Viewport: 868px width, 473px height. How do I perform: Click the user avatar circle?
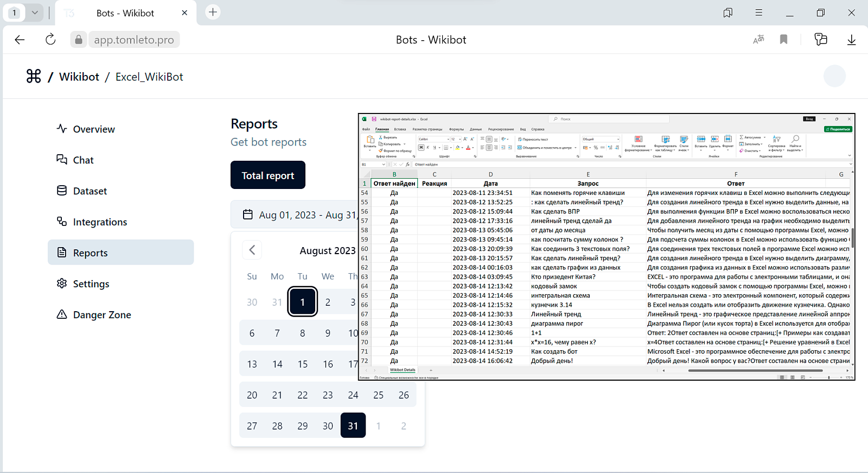coord(834,76)
